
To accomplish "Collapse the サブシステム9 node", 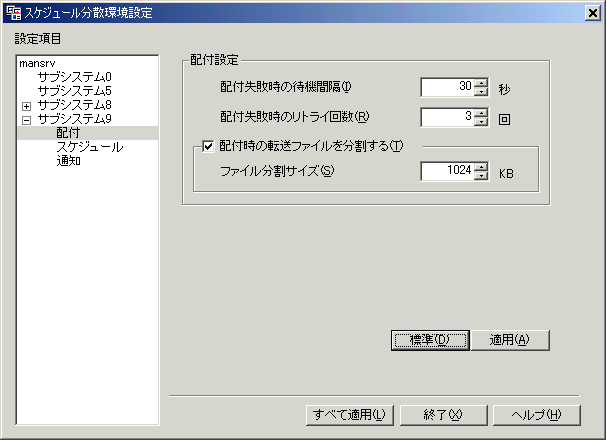I will (x=26, y=120).
